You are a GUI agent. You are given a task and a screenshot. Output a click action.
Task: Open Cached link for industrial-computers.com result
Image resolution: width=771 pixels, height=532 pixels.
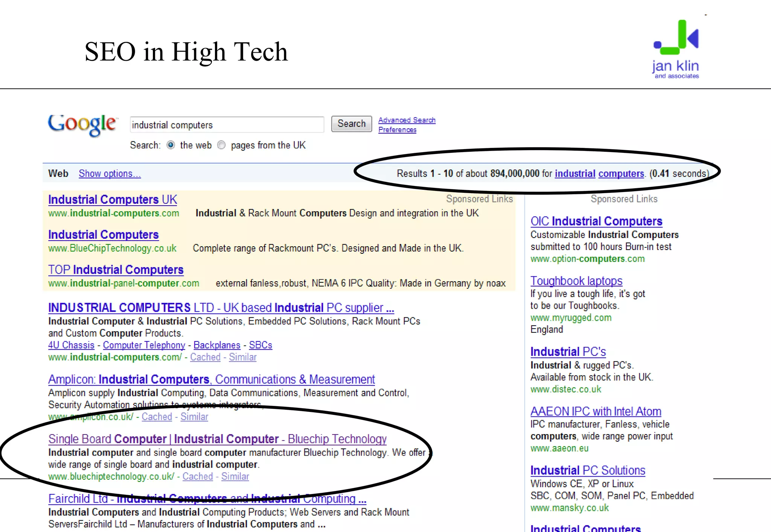[205, 357]
